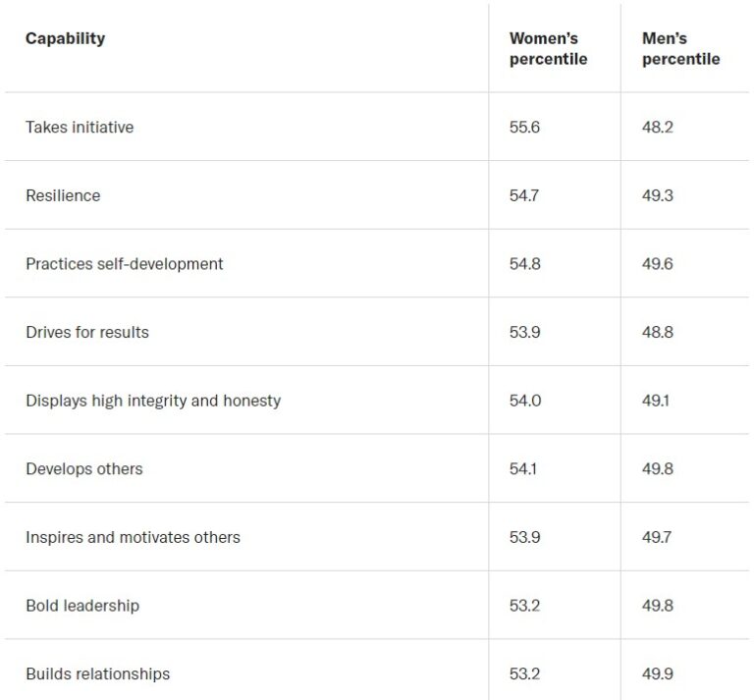Viewport: 754px width, 700px height.
Task: Select Displays high integrity and honesty
Action: 153,401
